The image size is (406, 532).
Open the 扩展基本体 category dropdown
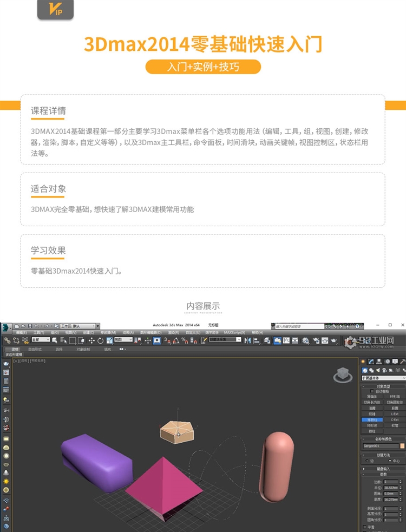pyautogui.click(x=384, y=378)
